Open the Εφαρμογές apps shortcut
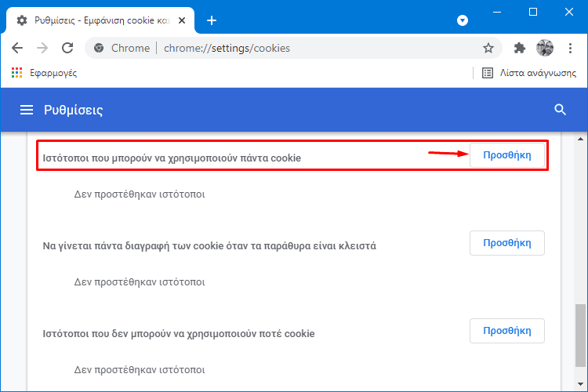Viewport: 588px width, 392px height. pos(44,73)
